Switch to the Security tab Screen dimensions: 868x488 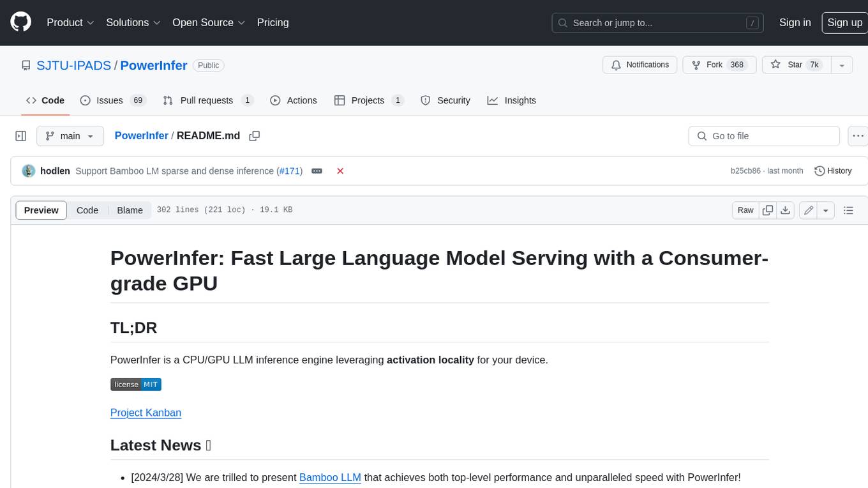(x=445, y=100)
